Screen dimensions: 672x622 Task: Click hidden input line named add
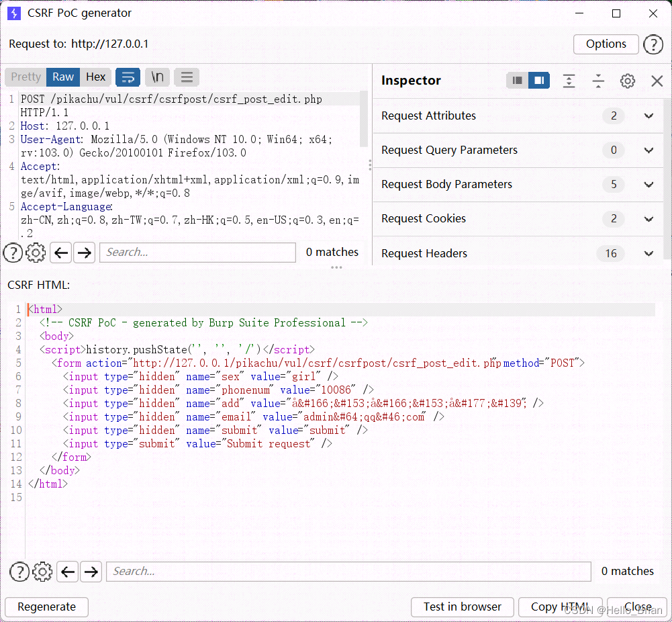pyautogui.click(x=303, y=404)
